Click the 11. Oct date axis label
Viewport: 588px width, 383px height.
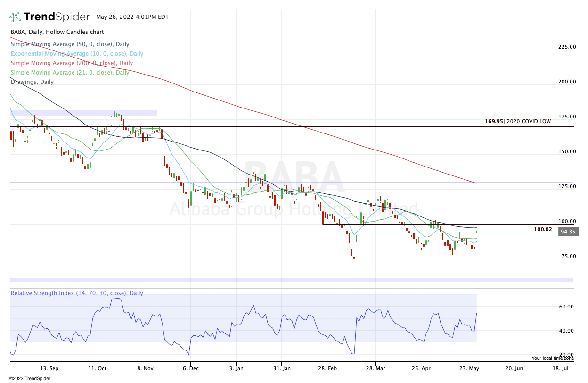[96, 368]
